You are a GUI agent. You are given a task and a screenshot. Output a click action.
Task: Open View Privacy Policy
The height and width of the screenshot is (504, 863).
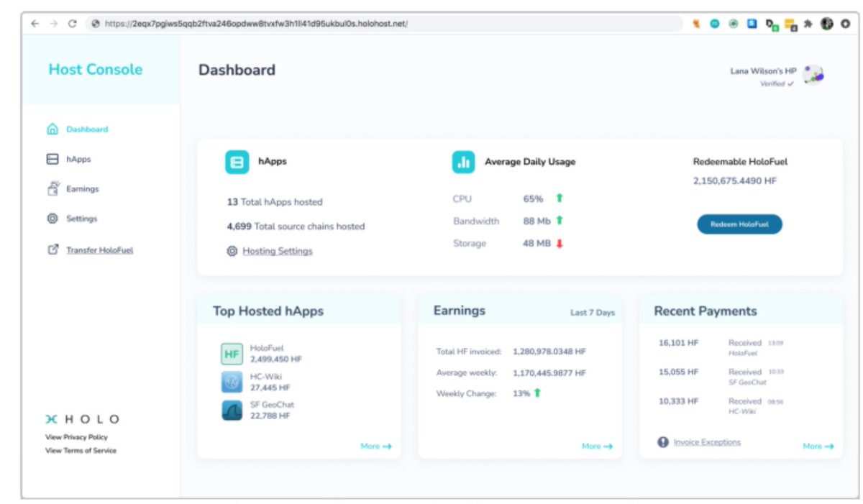click(x=76, y=437)
